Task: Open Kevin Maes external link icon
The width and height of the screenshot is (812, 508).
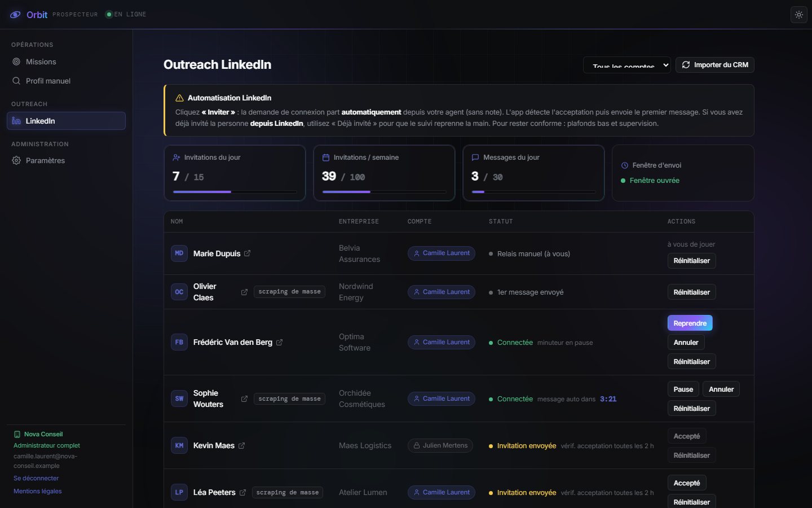Action: coord(241,445)
